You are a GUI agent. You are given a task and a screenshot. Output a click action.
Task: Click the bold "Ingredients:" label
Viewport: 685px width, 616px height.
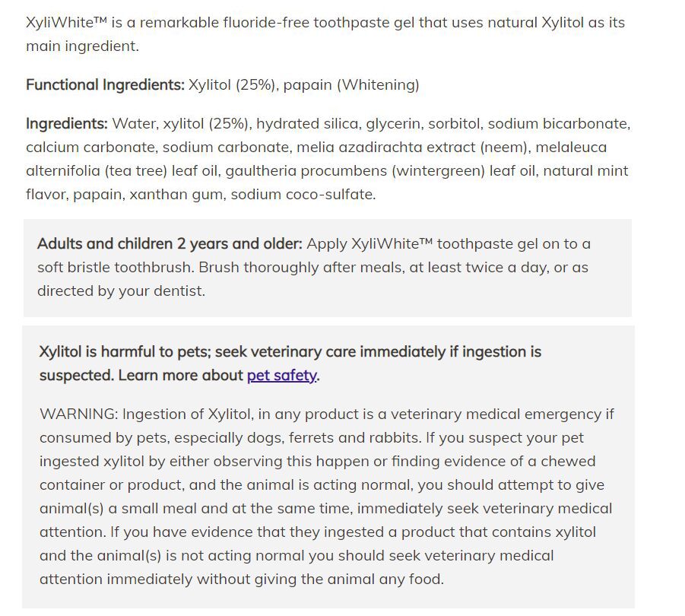point(67,124)
